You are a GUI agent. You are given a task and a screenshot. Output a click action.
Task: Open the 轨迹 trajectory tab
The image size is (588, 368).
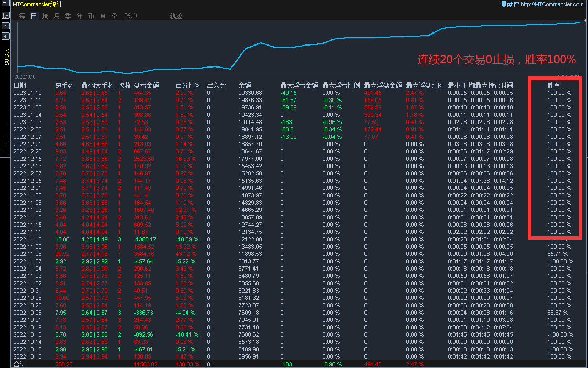tap(176, 16)
